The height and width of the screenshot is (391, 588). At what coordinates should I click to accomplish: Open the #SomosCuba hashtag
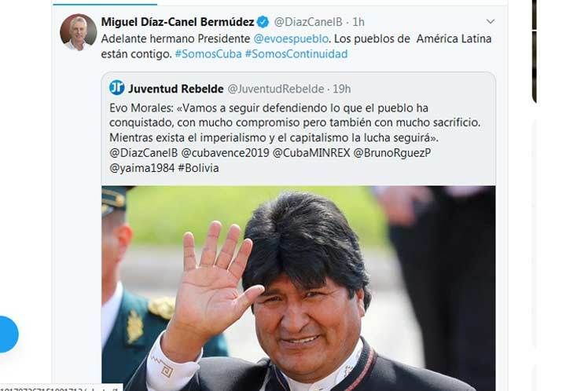pyautogui.click(x=208, y=54)
